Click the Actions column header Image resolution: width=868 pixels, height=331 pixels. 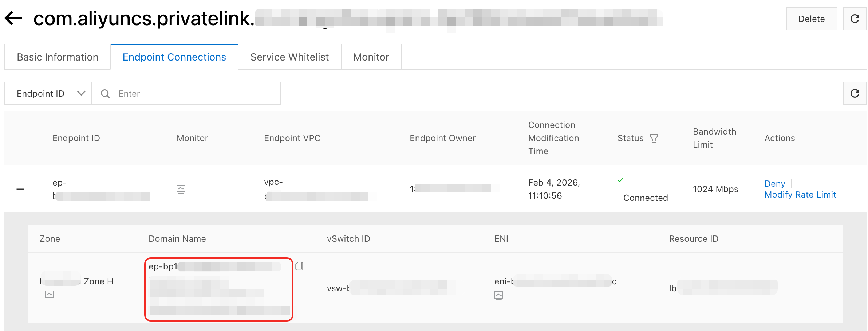(780, 138)
